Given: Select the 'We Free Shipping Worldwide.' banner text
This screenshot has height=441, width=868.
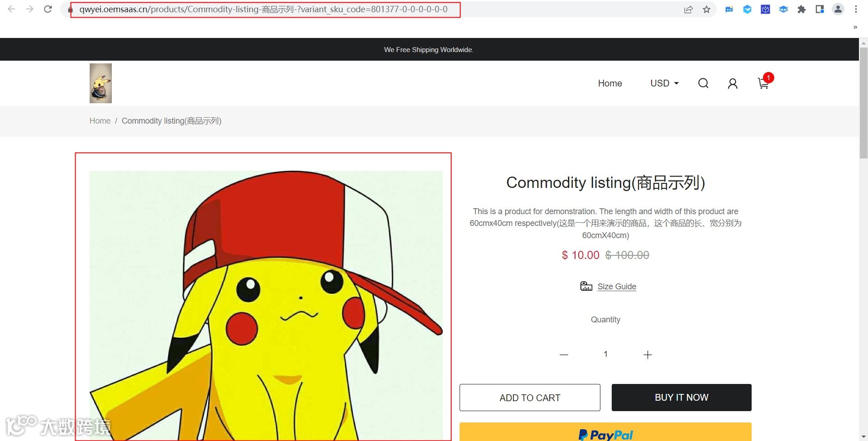Looking at the screenshot, I should pos(429,50).
